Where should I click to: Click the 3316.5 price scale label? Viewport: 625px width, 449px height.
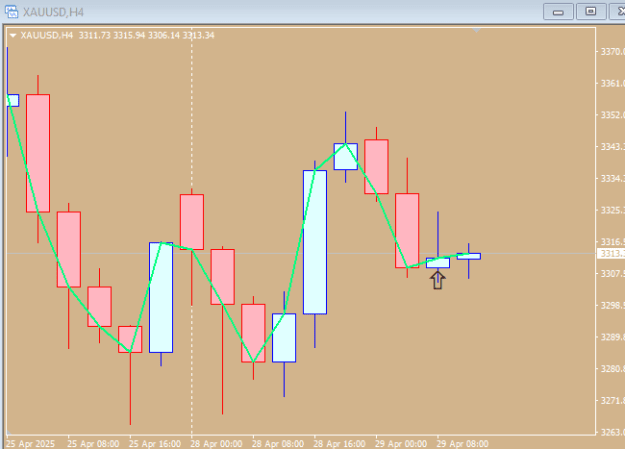(612, 242)
